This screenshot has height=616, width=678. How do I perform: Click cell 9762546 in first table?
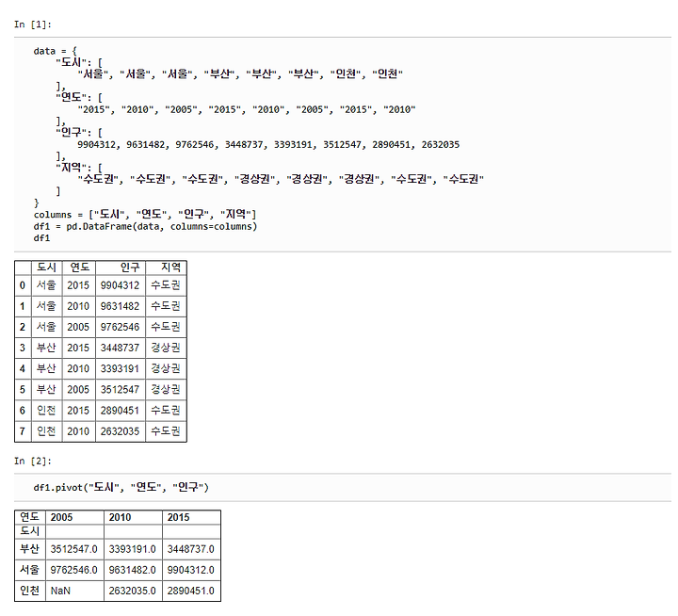coord(121,327)
